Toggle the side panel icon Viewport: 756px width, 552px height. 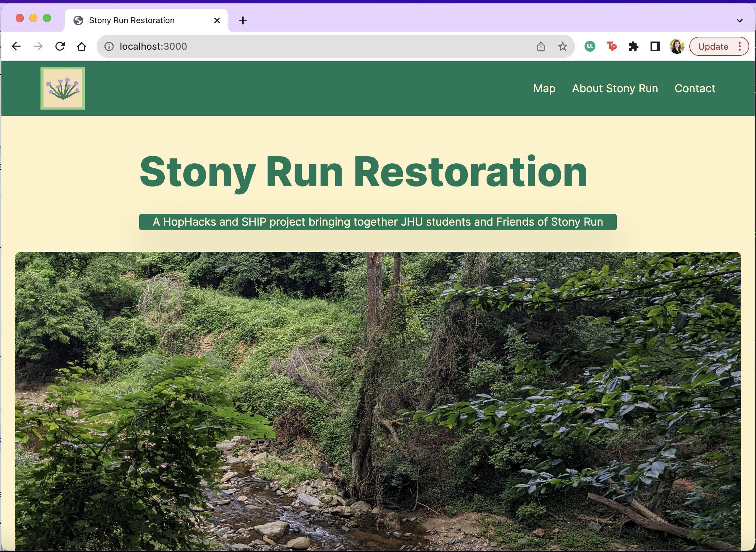(655, 46)
